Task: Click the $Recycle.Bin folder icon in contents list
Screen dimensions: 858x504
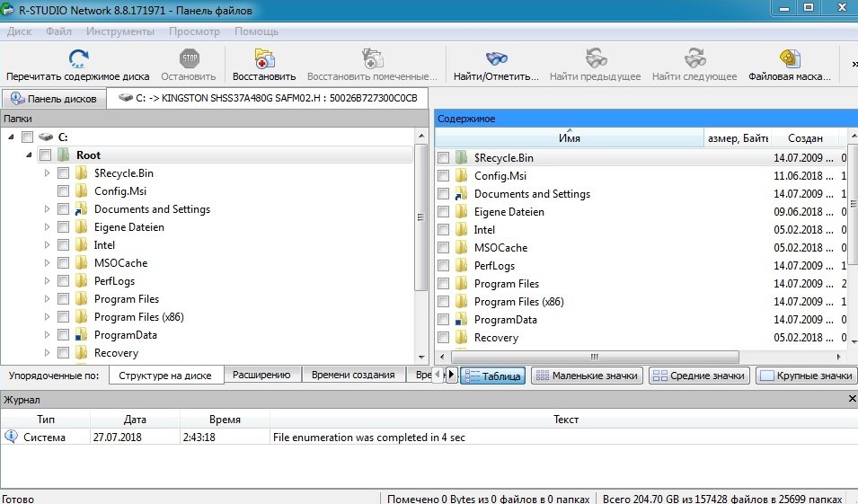Action: 461,157
